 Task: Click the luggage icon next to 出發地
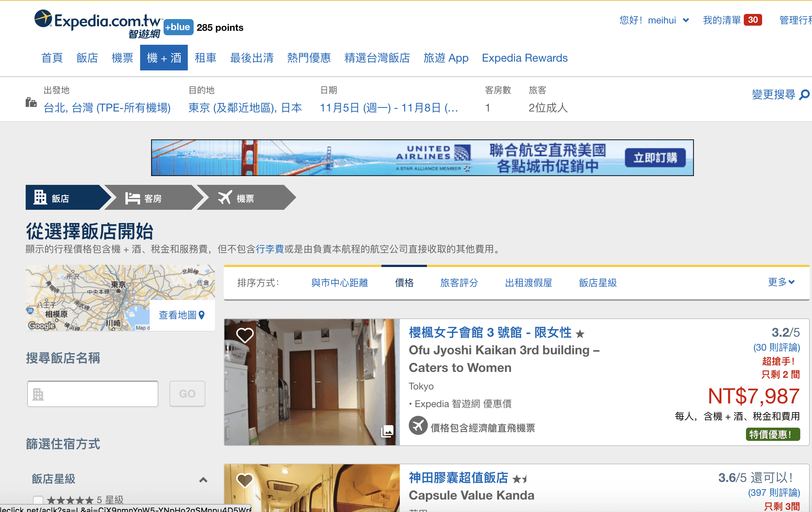tap(31, 102)
